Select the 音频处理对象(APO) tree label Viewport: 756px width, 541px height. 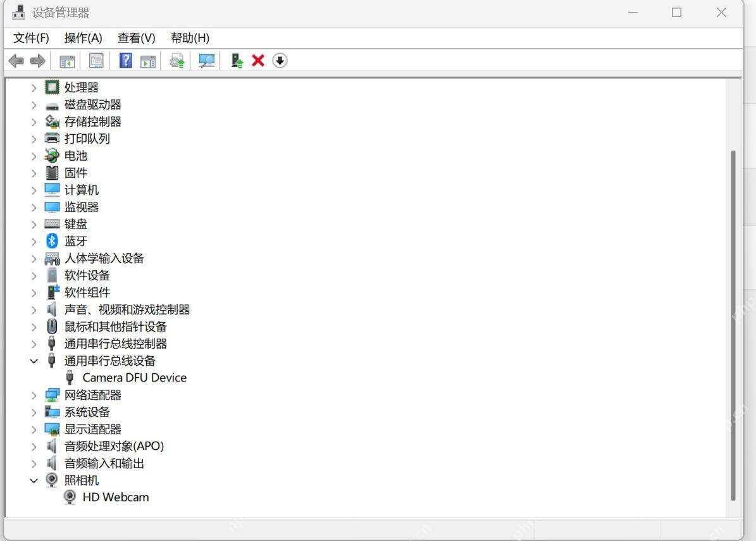point(115,446)
